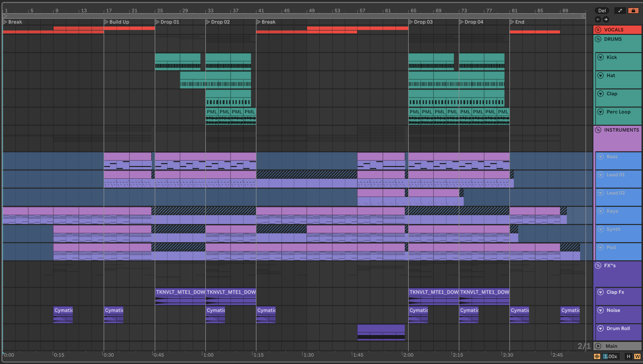Select the Drum Roll clip at bar 57

381,333
